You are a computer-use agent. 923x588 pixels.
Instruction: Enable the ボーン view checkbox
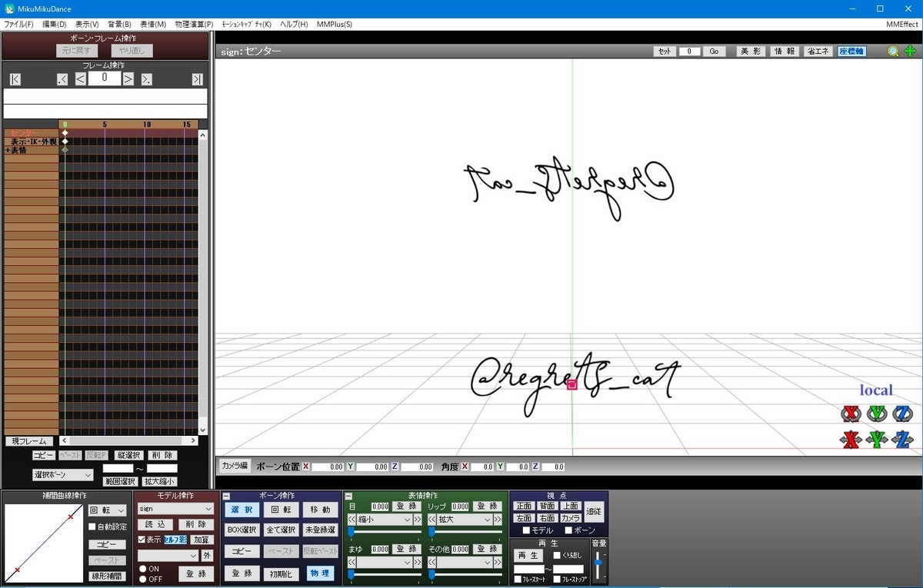click(x=568, y=530)
